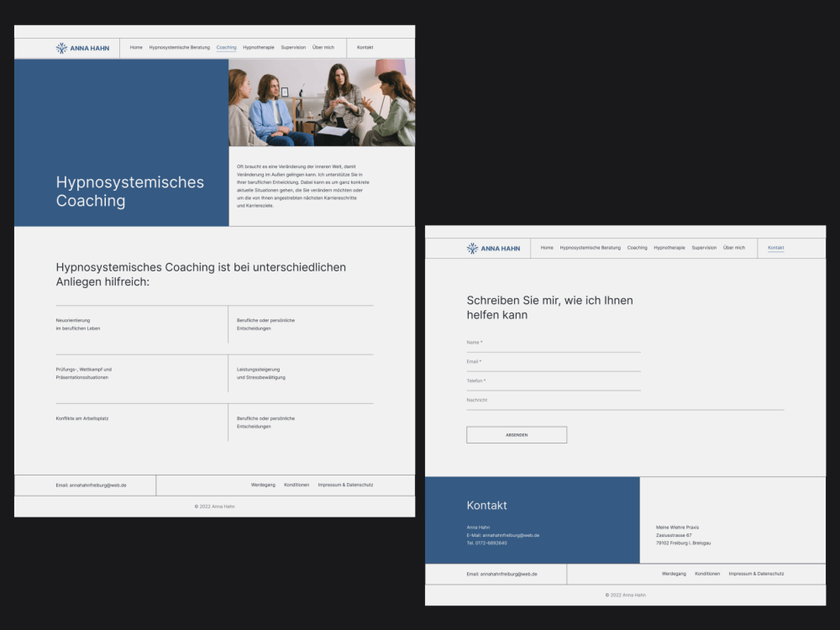Open Hypnosystemische Beratung in Coaching page nav
Image resolution: width=840 pixels, height=630 pixels.
coord(180,48)
